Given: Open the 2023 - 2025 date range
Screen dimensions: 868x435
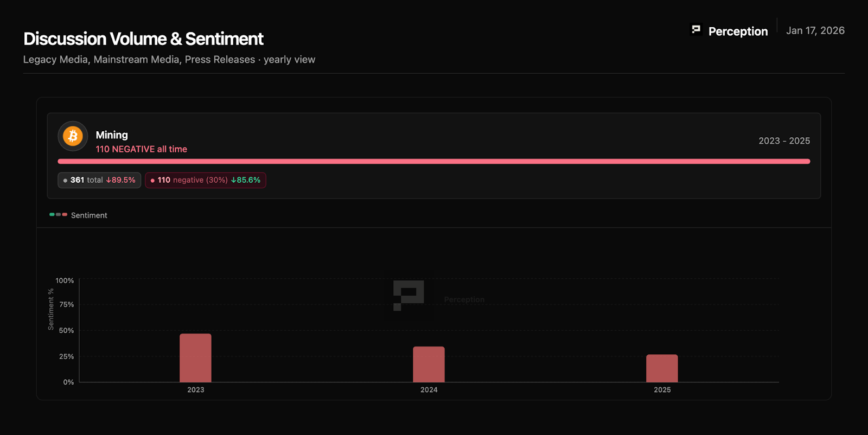Looking at the screenshot, I should point(784,141).
